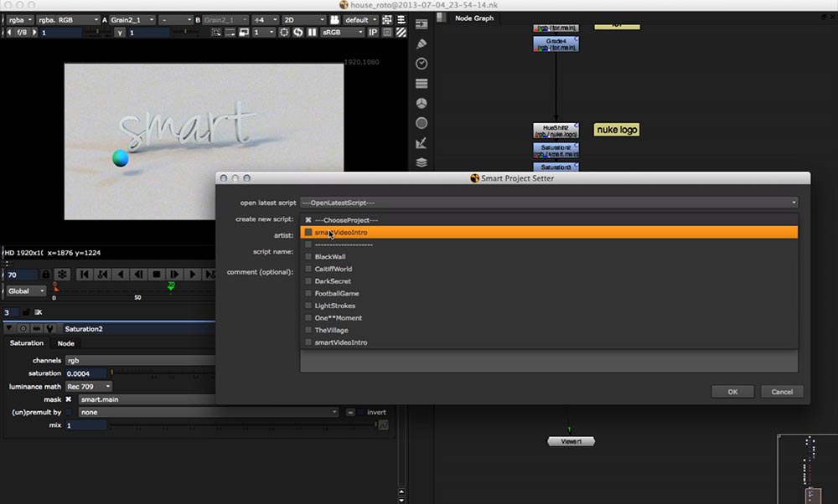Play the timeline backward
The height and width of the screenshot is (504, 838).
[x=120, y=275]
